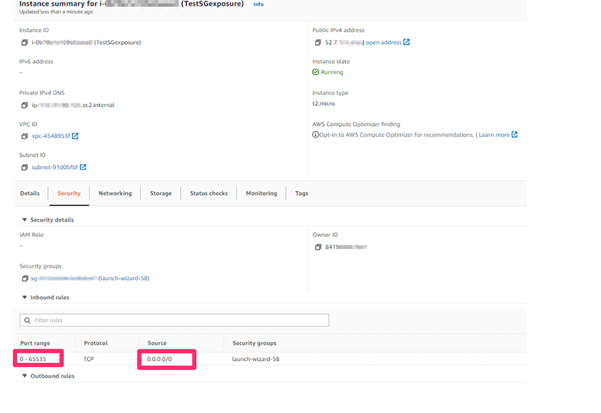
Task: Copy the Instance ID with copy icon
Action: (24, 43)
